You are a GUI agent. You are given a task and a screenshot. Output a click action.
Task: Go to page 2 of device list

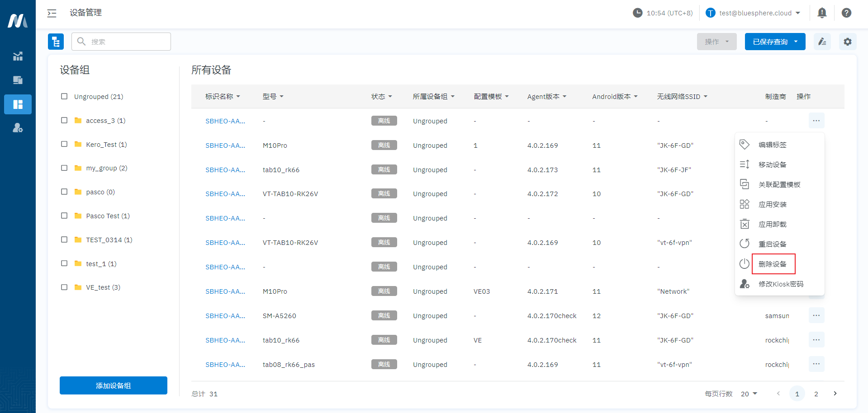[x=816, y=394]
